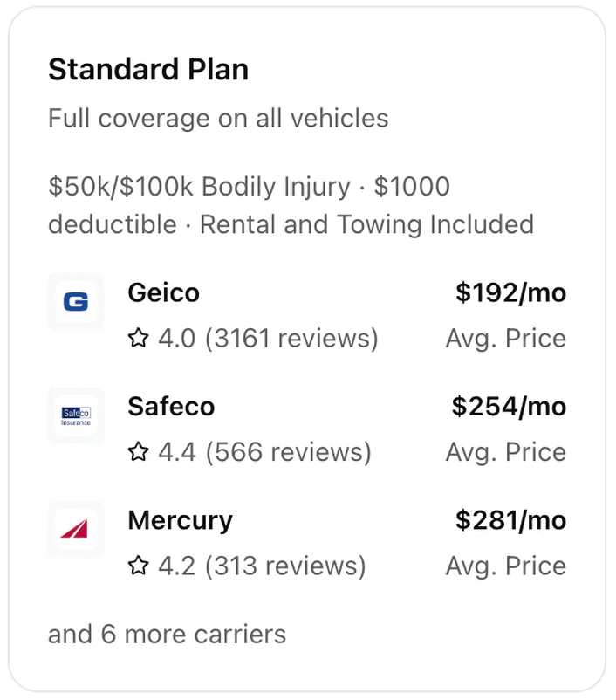Viewport: 616px width, 700px height.
Task: Click the 'Full coverage on all vehicles' subtitle
Action: 219,119
